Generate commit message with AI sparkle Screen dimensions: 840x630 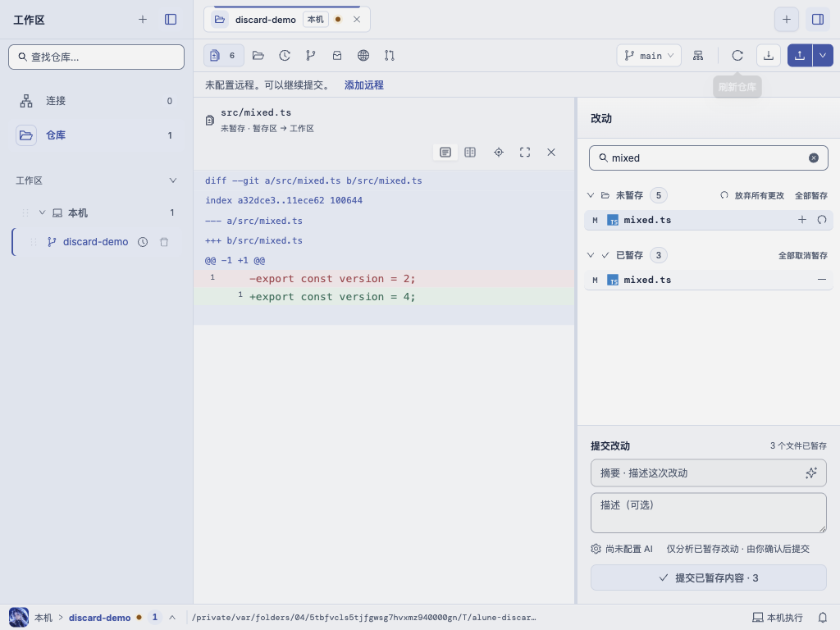point(811,473)
